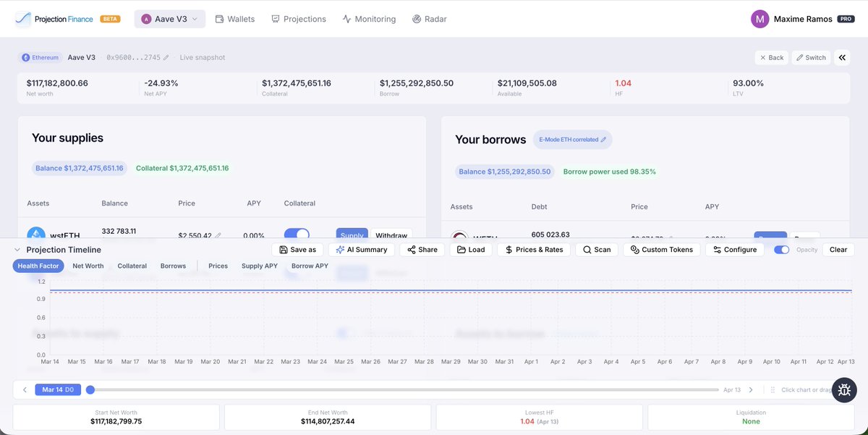
Task: Open Custom Tokens
Action: (662, 250)
